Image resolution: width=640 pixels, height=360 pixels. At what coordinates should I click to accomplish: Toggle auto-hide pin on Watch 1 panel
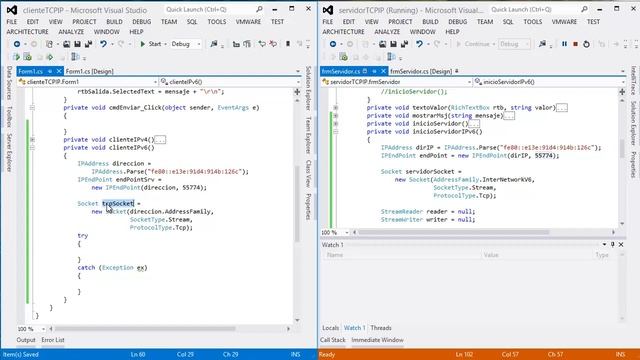point(613,244)
